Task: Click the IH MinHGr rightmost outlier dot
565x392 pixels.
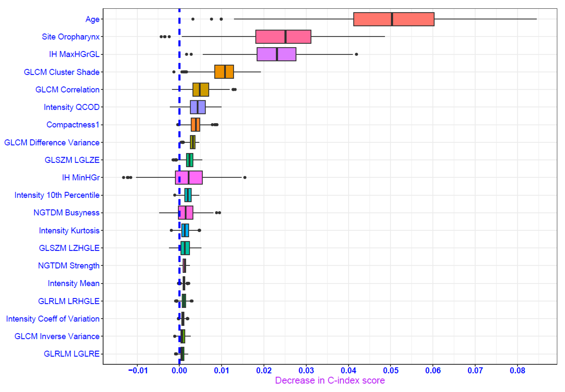Action: coord(245,177)
